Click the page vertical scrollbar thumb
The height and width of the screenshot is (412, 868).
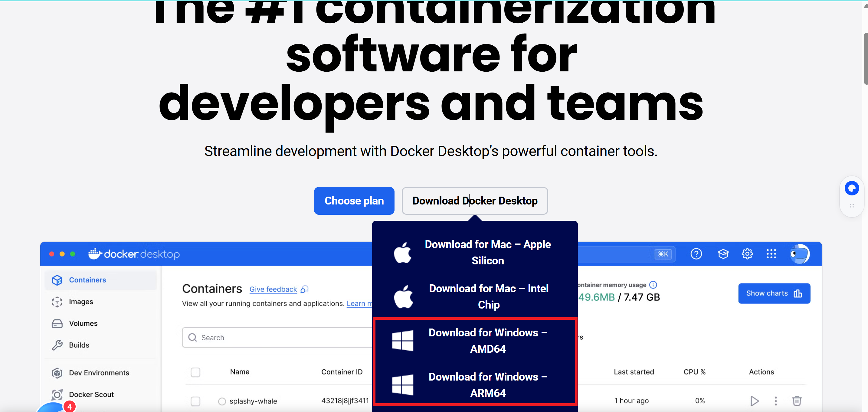[x=865, y=59]
